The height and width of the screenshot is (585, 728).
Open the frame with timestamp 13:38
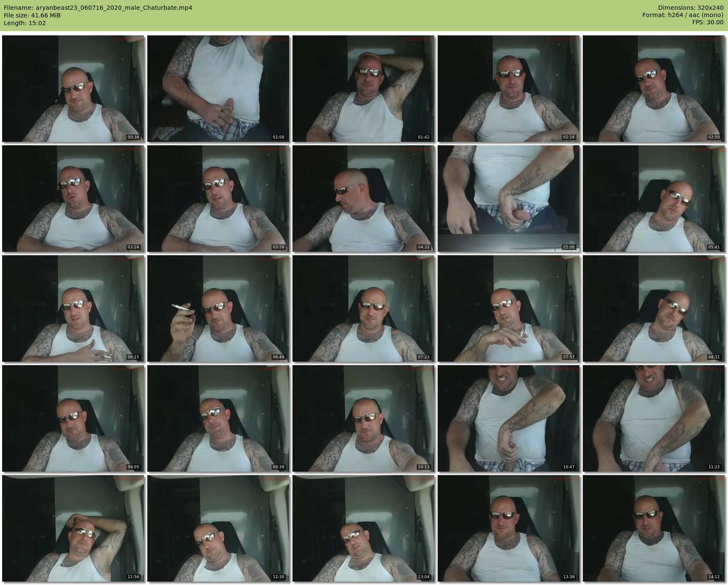click(x=508, y=528)
